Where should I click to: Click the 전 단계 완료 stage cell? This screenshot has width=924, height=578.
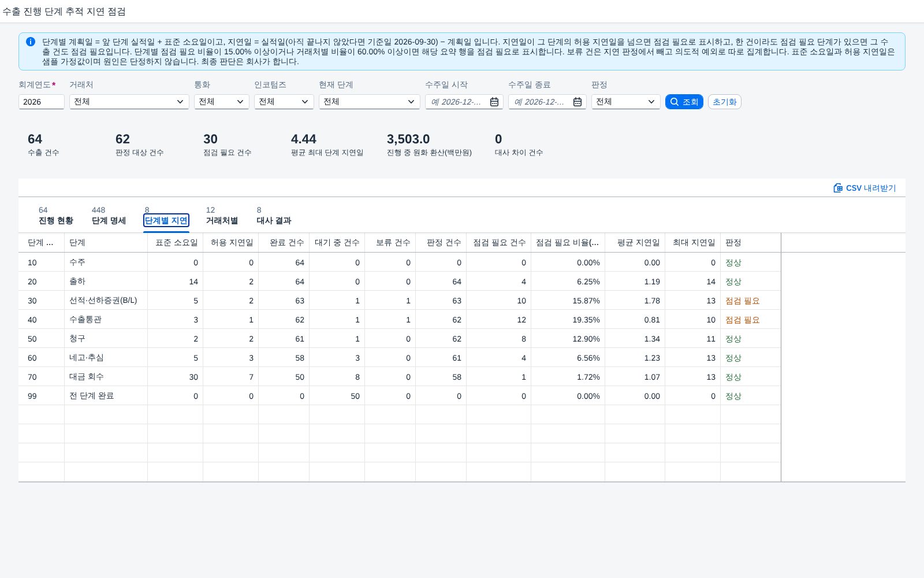(x=106, y=396)
